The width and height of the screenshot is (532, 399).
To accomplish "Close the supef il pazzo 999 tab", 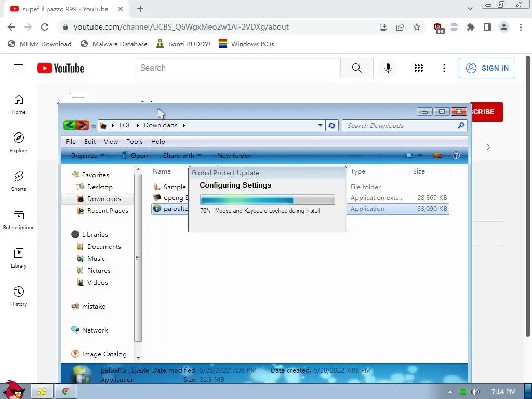I will coord(121,9).
